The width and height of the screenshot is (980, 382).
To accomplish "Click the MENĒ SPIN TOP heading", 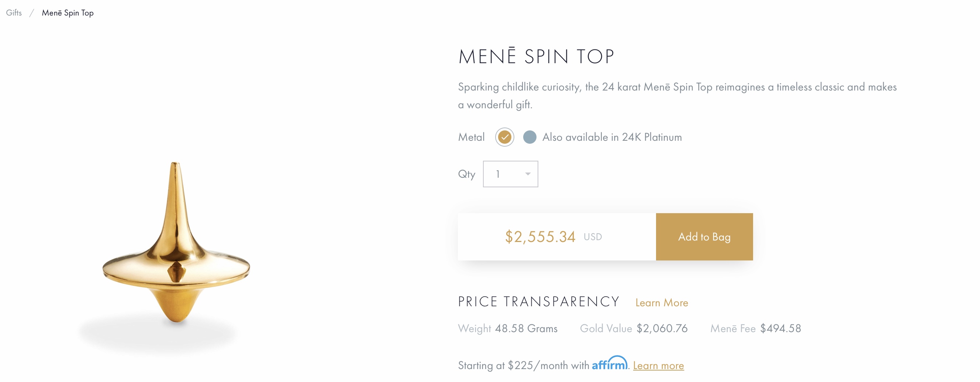I will 536,57.
